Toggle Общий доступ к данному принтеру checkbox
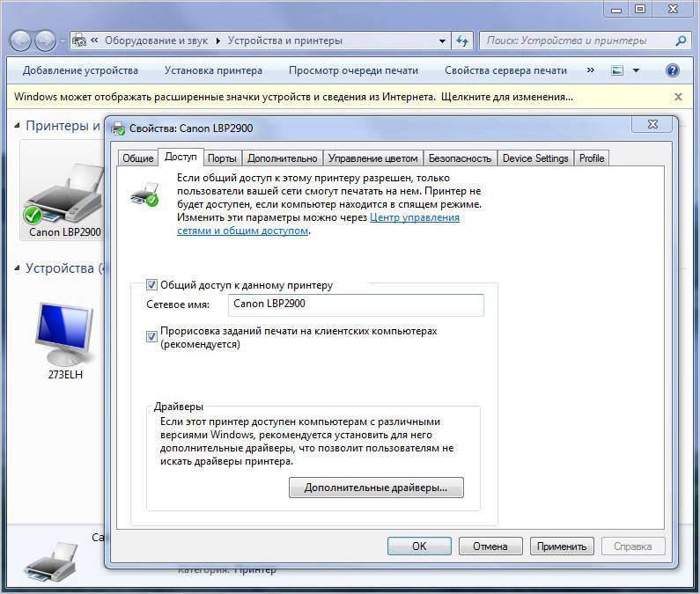Image resolution: width=700 pixels, height=594 pixels. [151, 285]
